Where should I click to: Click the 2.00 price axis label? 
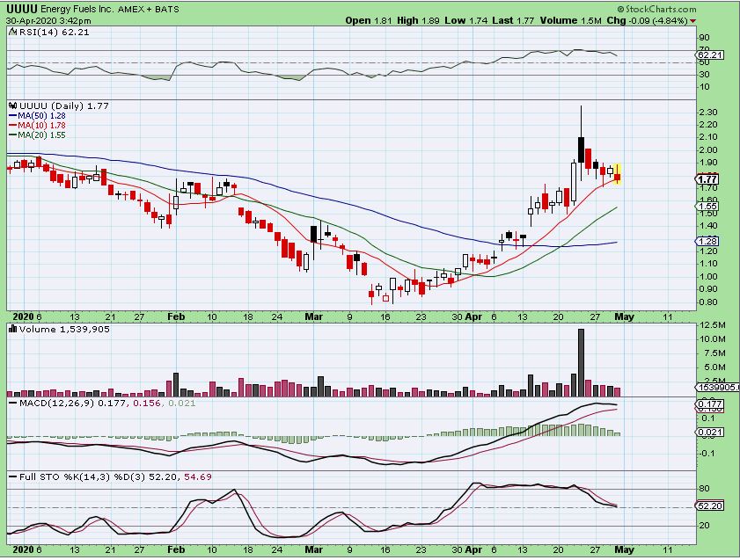709,150
